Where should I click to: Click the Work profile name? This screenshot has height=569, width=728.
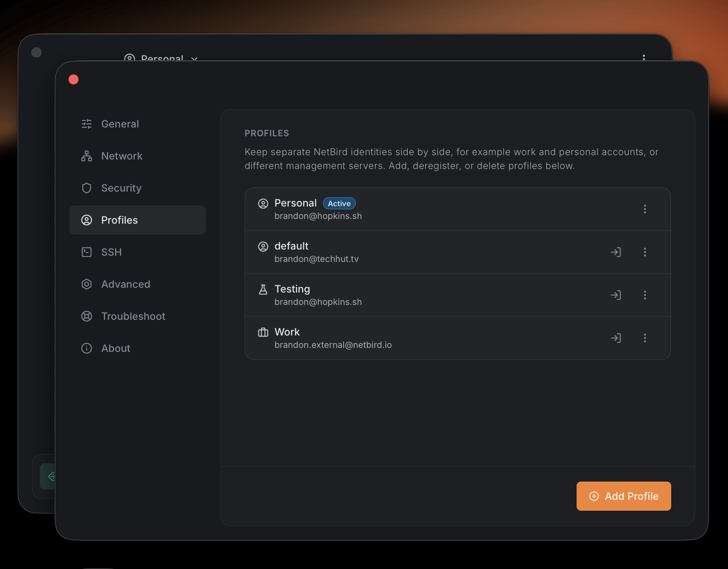coord(287,332)
